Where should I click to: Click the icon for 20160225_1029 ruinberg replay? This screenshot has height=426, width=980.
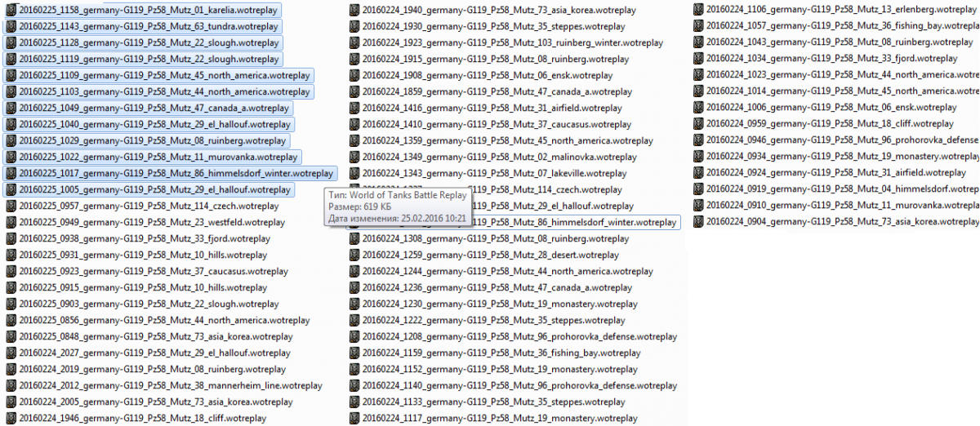coord(11,141)
